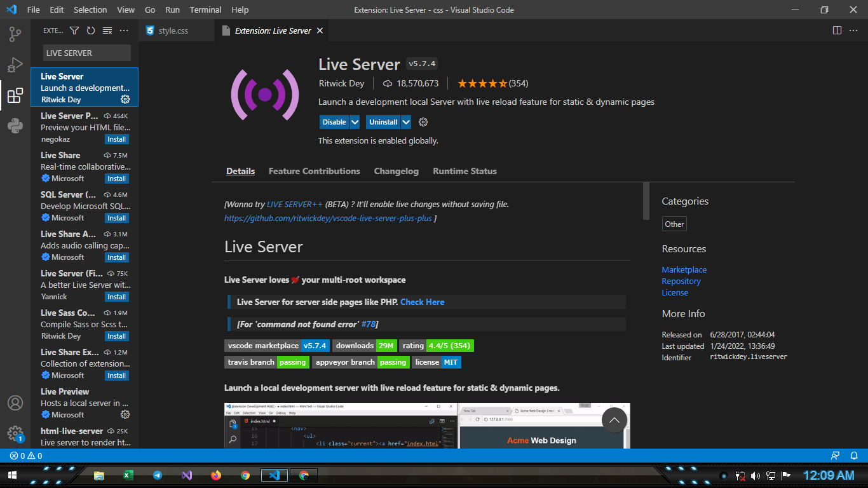The height and width of the screenshot is (488, 868).
Task: Install the Live Share extension
Action: point(117,179)
